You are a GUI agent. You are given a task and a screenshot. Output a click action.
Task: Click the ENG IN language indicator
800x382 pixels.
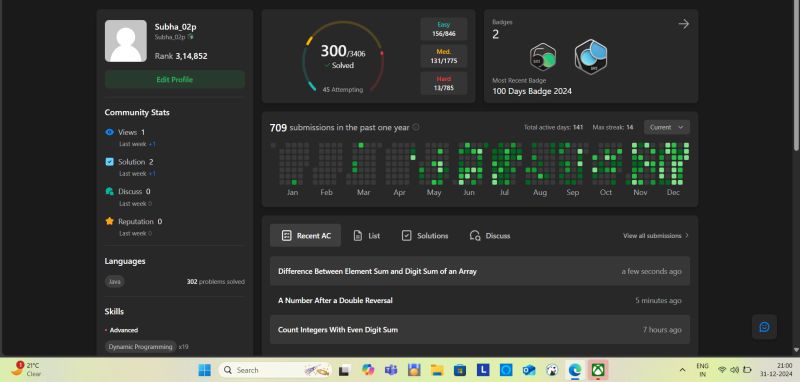(x=702, y=370)
